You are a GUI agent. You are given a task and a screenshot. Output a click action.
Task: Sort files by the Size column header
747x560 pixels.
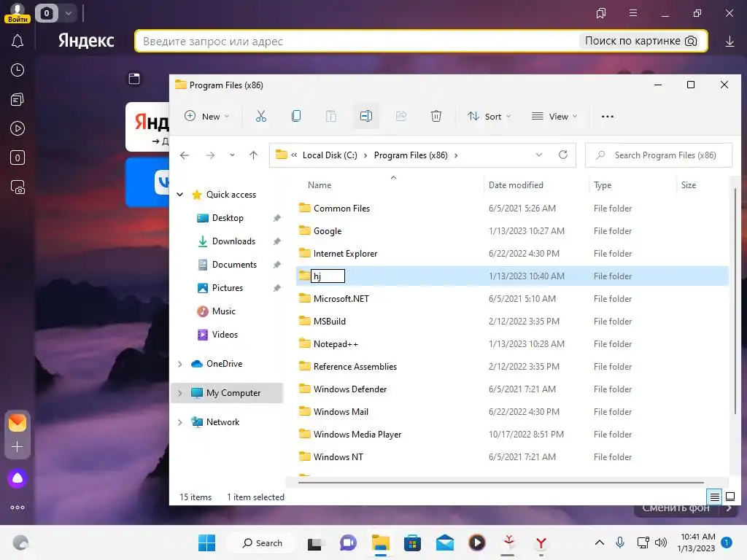click(x=689, y=185)
